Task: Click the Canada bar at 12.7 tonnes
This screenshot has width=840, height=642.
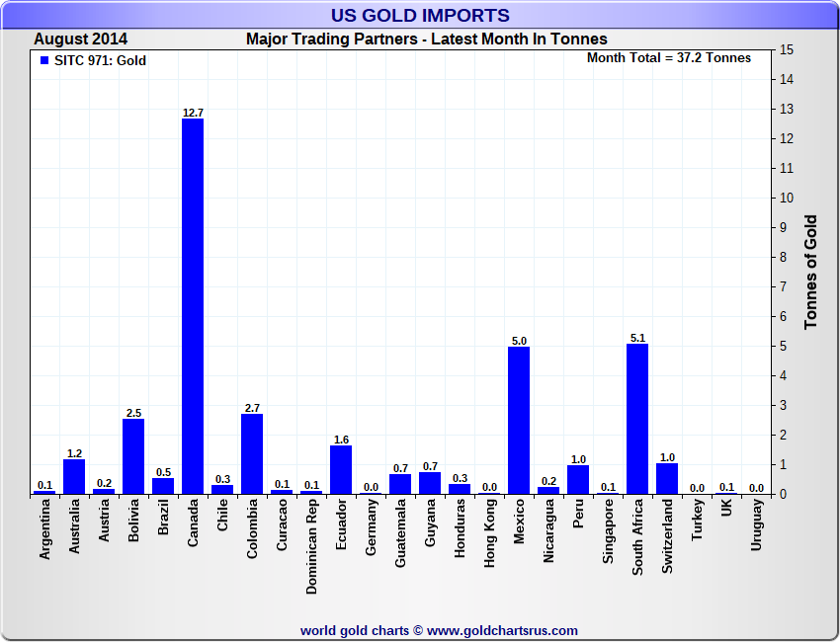Action: click(193, 306)
